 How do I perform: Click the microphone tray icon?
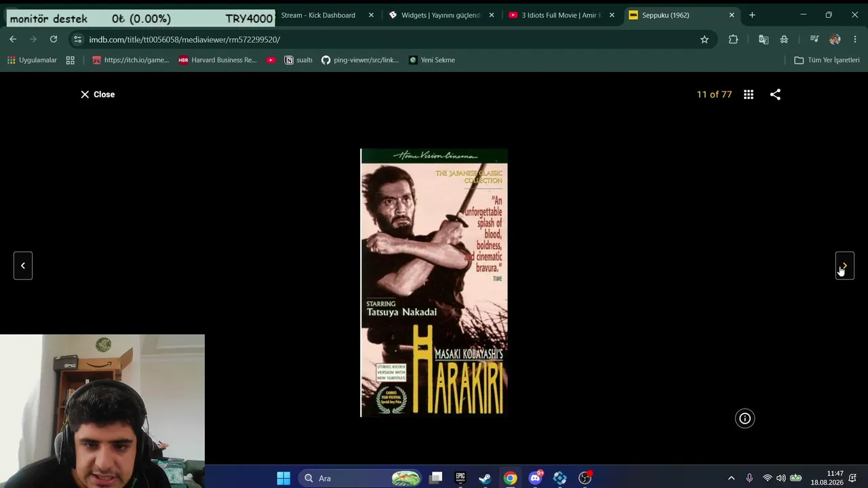[x=749, y=479]
